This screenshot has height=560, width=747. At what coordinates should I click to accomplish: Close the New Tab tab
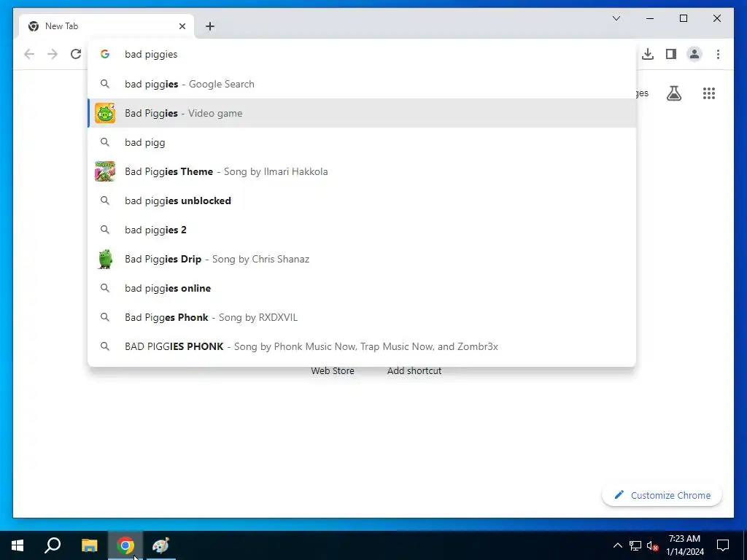(x=182, y=26)
